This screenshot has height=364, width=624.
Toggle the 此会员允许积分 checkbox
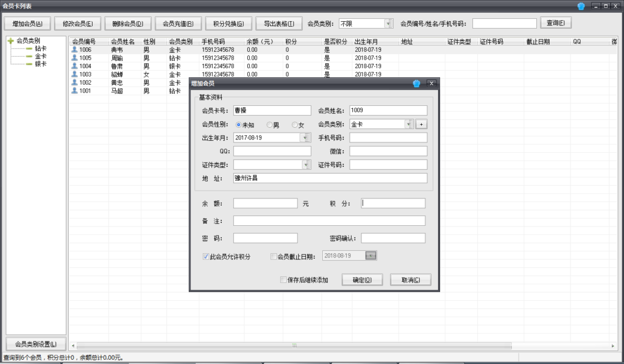[x=206, y=257]
